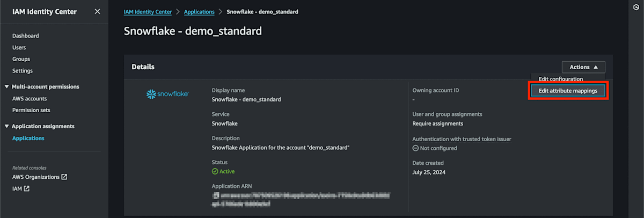Close the Actions dropdown menu
Screen dimensions: 644x218
pos(583,67)
